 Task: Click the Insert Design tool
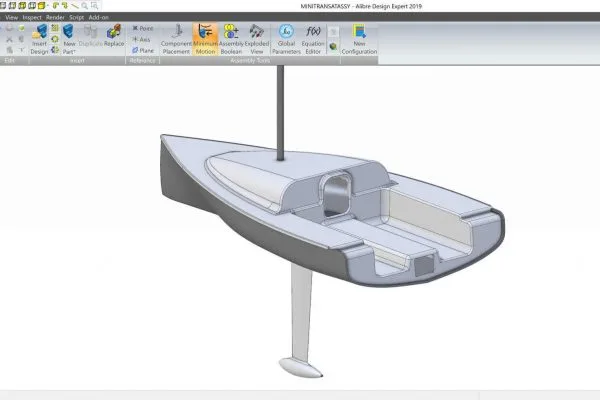coord(39,39)
